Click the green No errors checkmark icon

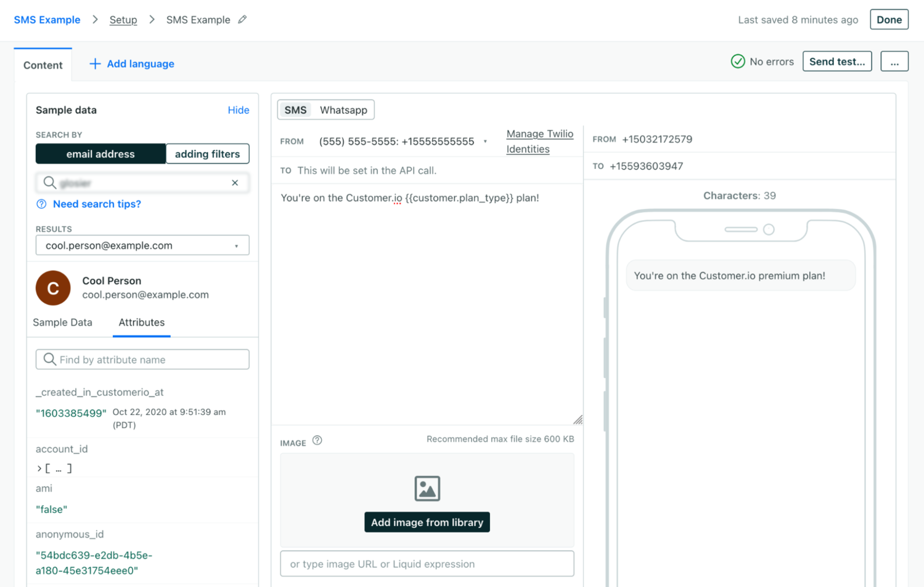737,62
